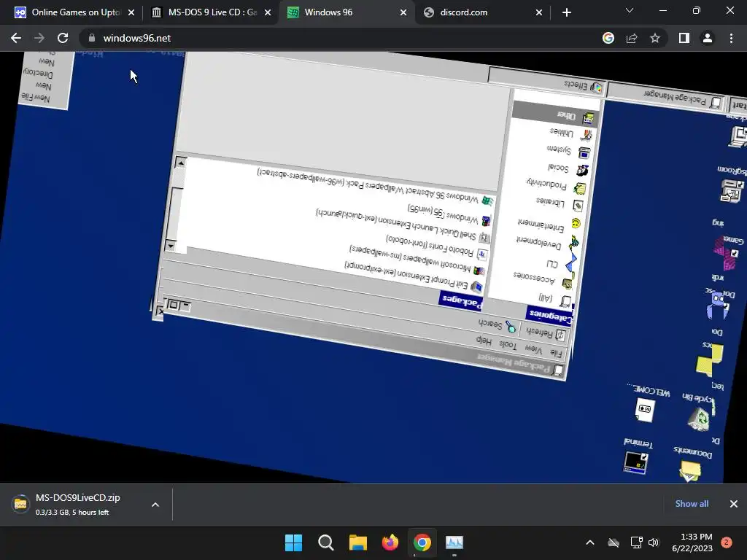Viewport: 747px width, 560px height.
Task: Click the Effects taskbar button
Action: click(546, 82)
